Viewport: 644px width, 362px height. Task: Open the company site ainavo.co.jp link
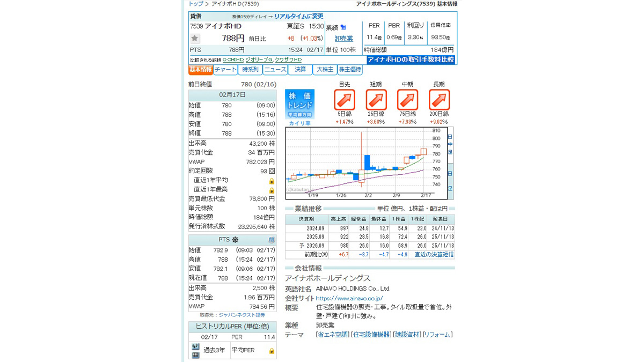tap(349, 298)
